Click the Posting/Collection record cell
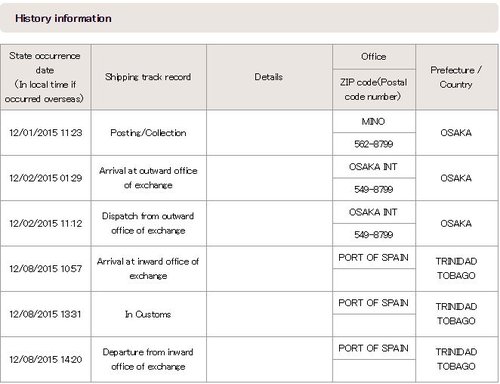Screen dimensions: 500x384 pyautogui.click(x=148, y=133)
